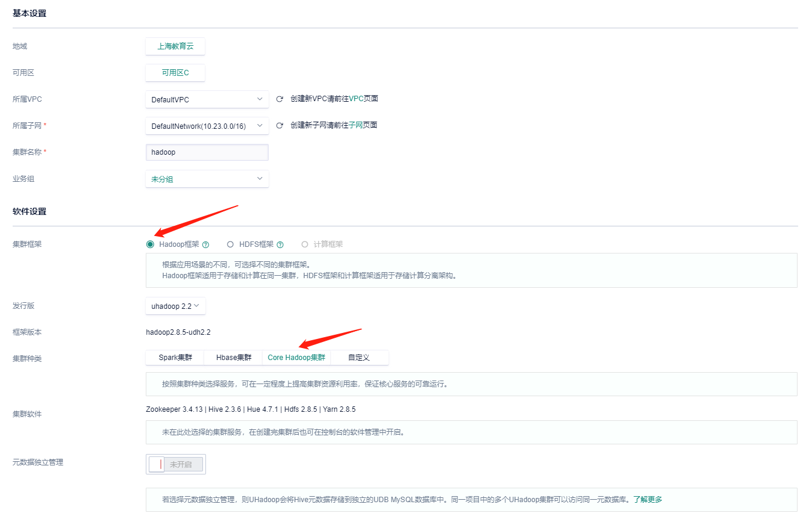Open the 业务组 未分组 dropdown

[207, 179]
